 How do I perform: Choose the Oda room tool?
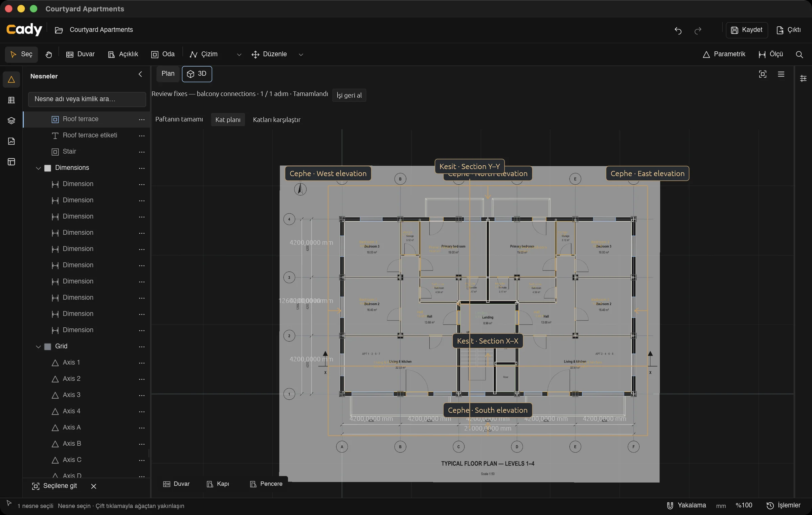point(163,54)
